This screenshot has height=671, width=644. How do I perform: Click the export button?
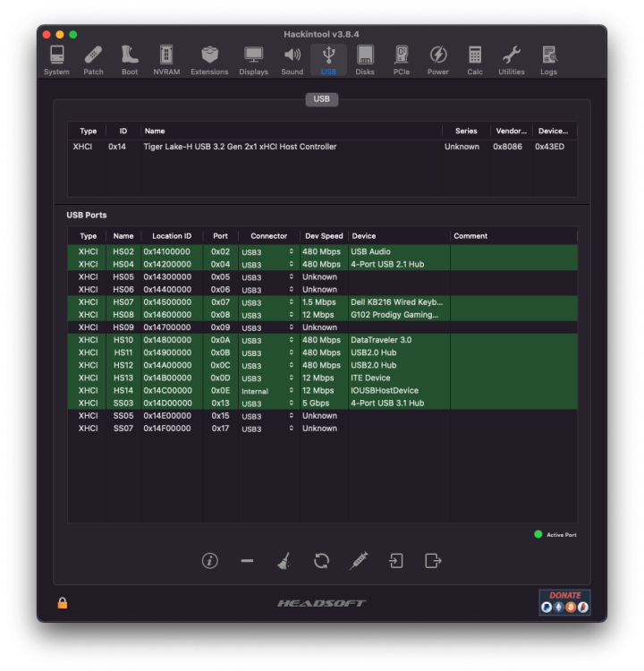(433, 561)
